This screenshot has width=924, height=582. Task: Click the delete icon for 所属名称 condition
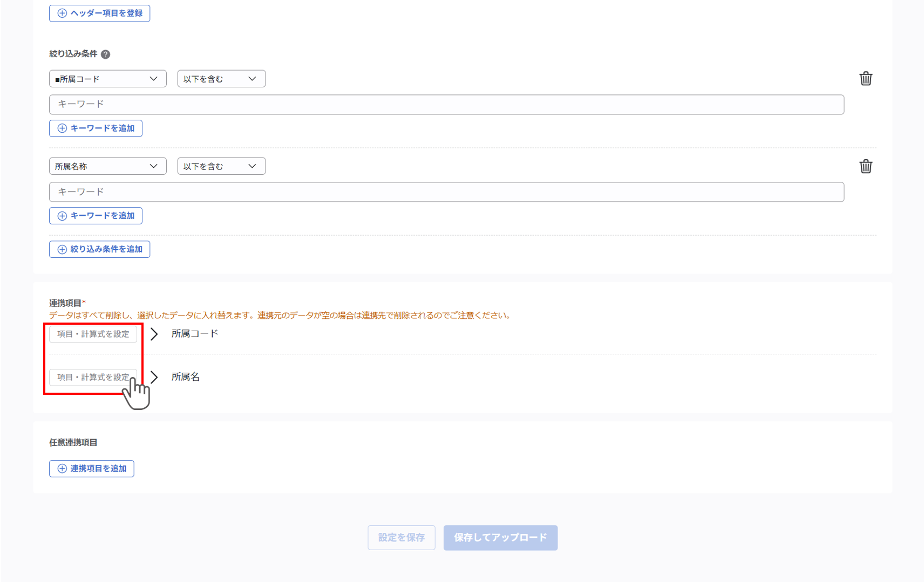(866, 166)
